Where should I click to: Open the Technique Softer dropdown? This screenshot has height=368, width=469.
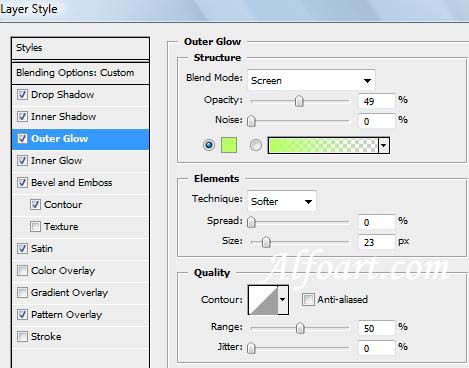click(x=282, y=201)
